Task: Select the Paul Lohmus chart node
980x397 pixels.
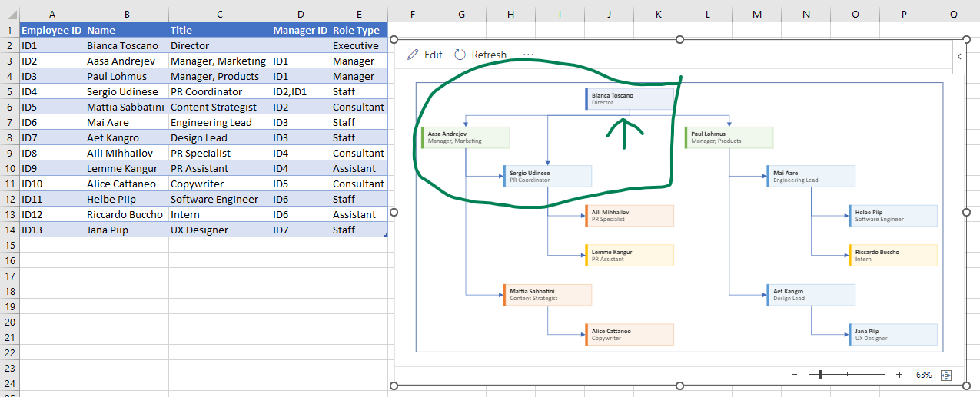Action: [729, 137]
